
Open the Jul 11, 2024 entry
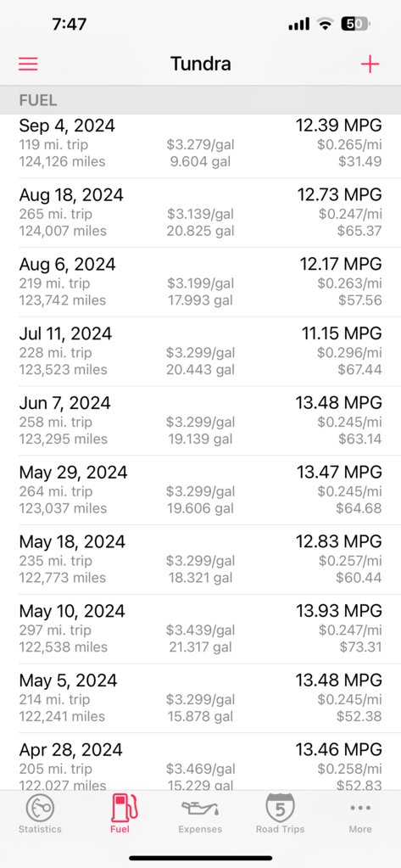(x=200, y=351)
